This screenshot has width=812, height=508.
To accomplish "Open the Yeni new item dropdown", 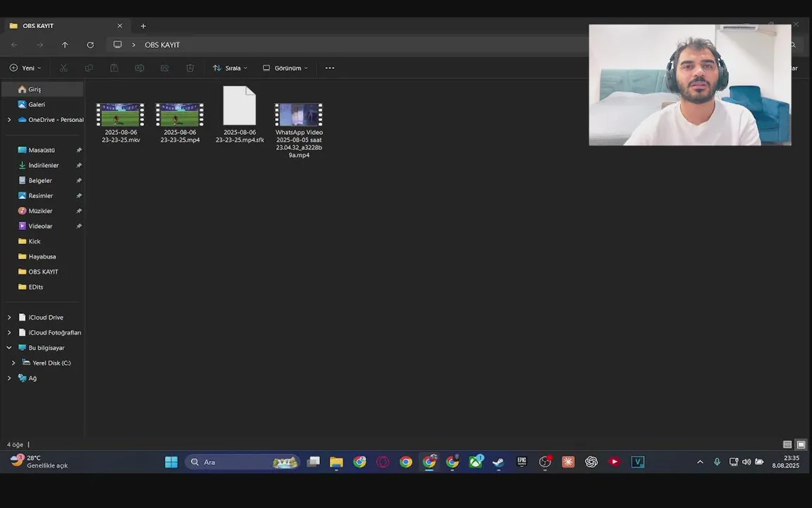I will (25, 68).
